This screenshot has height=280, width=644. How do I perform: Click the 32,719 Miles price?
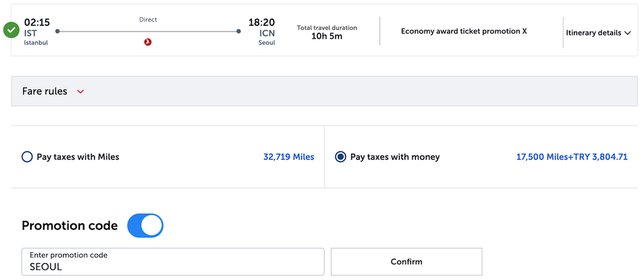pos(289,157)
